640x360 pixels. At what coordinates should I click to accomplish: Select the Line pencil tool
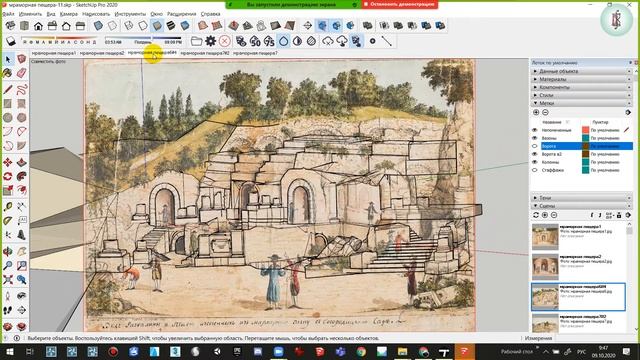pyautogui.click(x=8, y=89)
